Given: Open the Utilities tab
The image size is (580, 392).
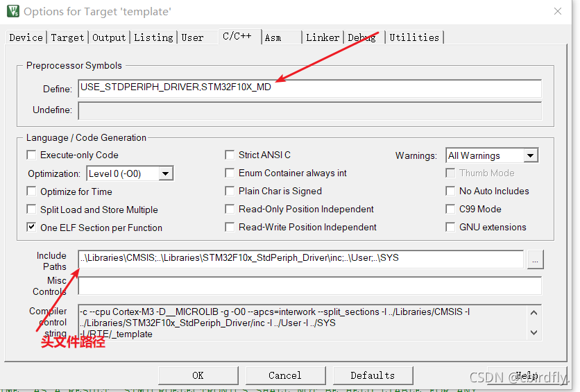Looking at the screenshot, I should pos(414,37).
